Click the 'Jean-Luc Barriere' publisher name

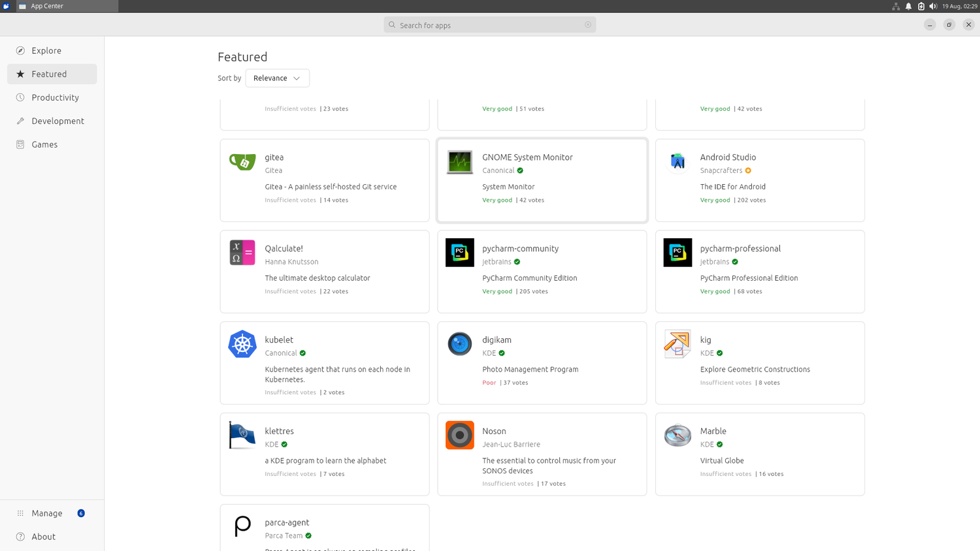click(x=511, y=445)
